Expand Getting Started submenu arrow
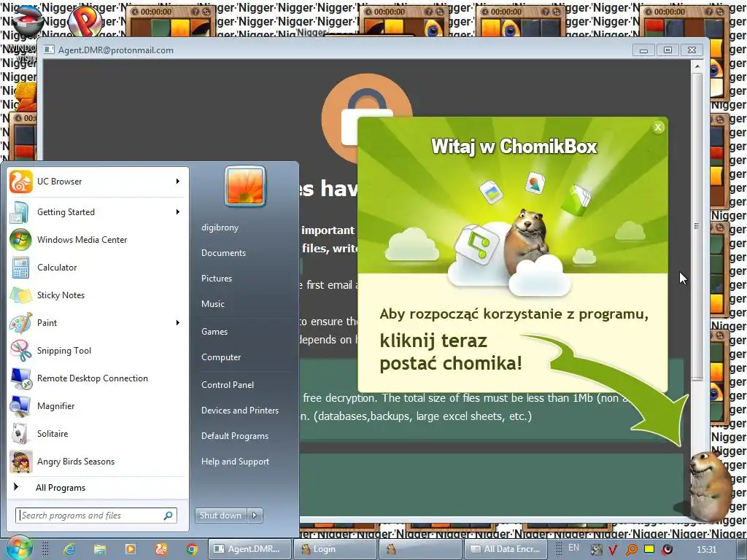Viewport: 747px width, 560px height. click(x=178, y=212)
